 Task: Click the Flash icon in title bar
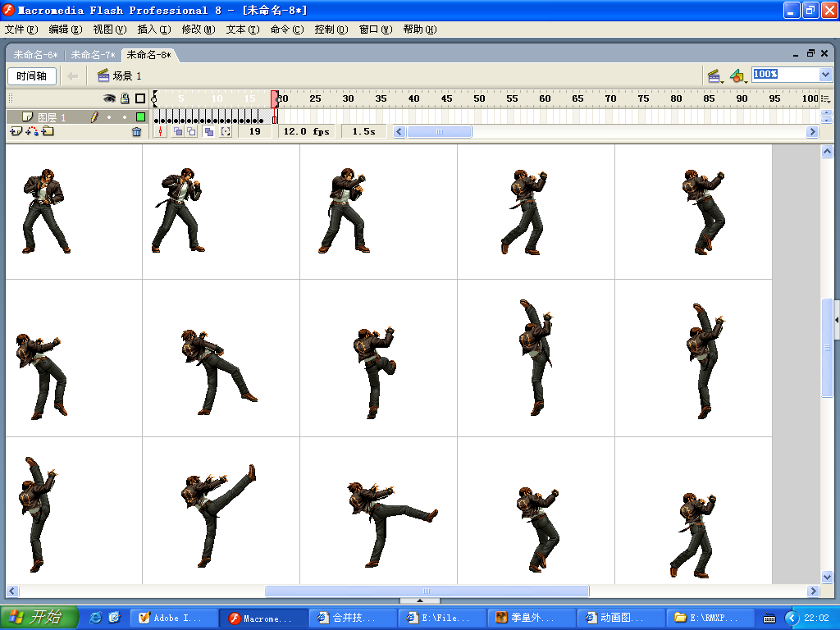point(8,10)
